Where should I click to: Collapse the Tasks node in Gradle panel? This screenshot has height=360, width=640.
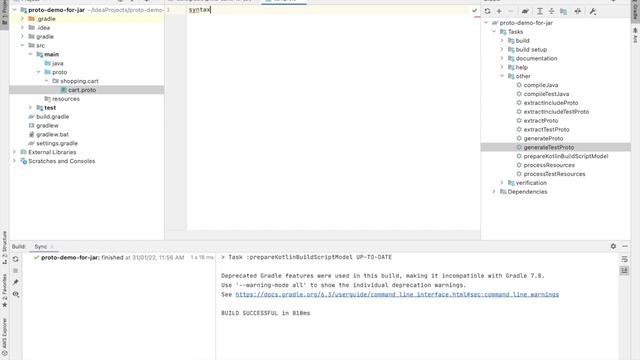coord(494,31)
